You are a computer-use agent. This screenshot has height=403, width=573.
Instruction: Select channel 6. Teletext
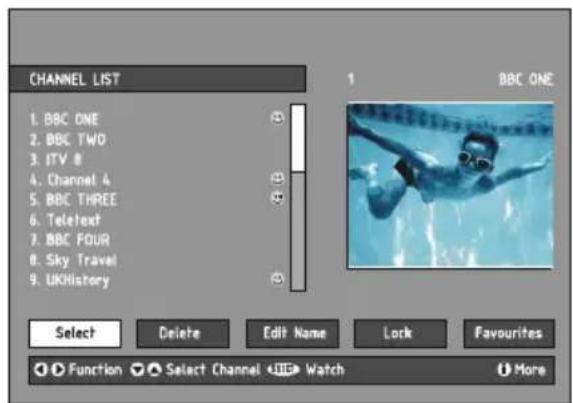pyautogui.click(x=65, y=220)
